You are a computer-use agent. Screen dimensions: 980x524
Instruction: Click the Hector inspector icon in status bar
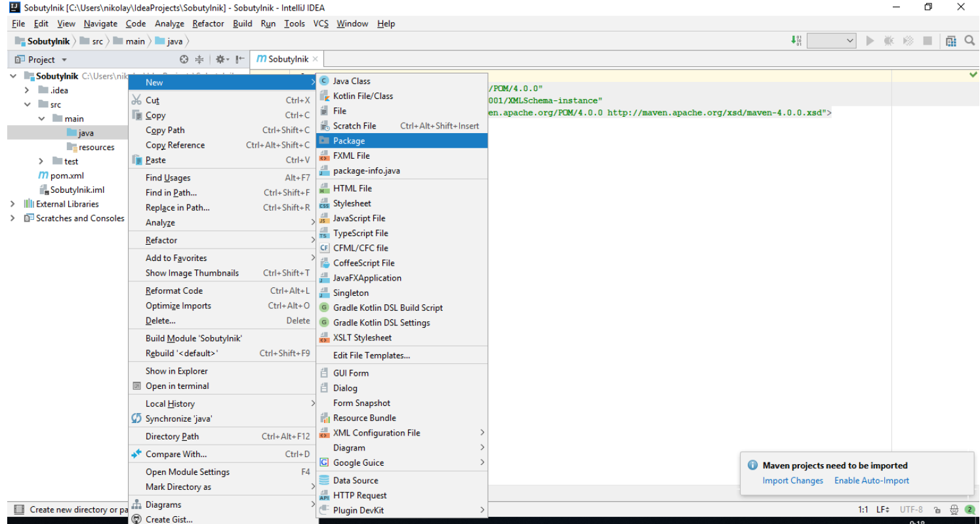tap(954, 510)
